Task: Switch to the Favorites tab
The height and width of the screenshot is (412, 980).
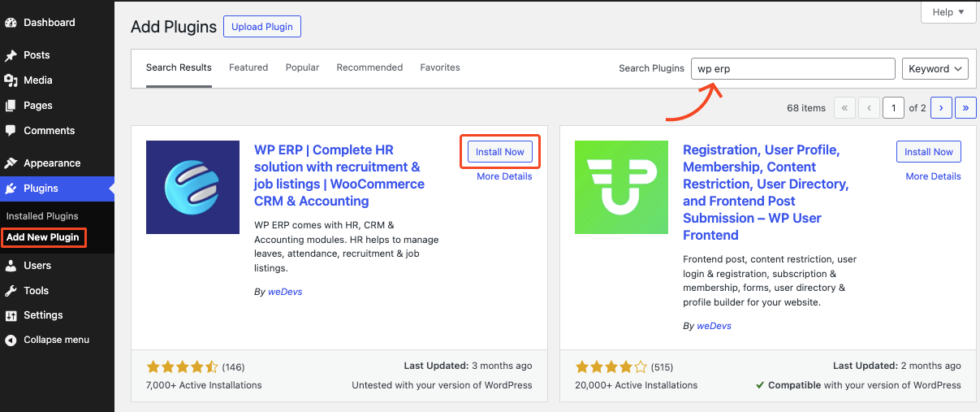Action: (440, 67)
